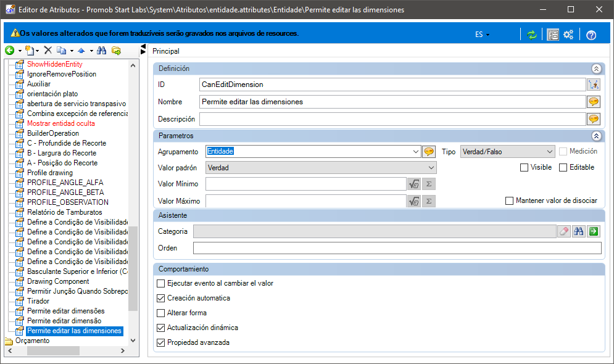Open the Agrupamento combo box
The width and height of the screenshot is (614, 364).
[415, 152]
